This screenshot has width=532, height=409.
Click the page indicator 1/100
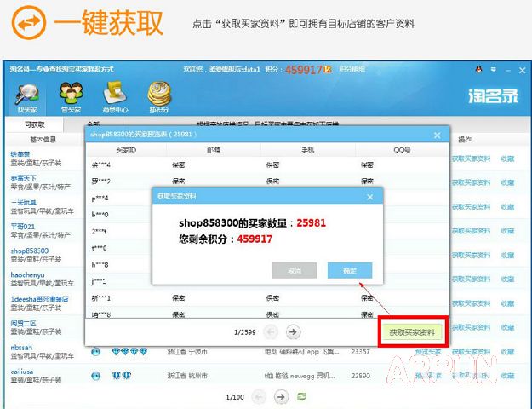pos(235,397)
